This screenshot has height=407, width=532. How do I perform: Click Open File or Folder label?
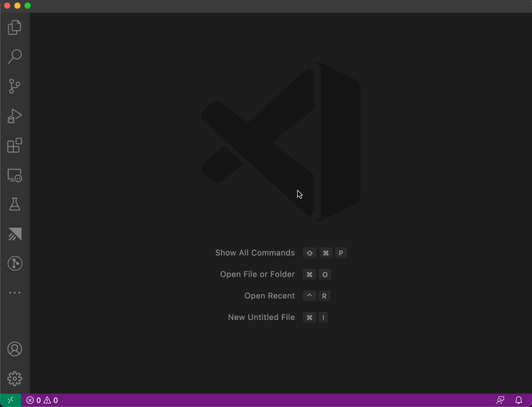[x=257, y=274]
